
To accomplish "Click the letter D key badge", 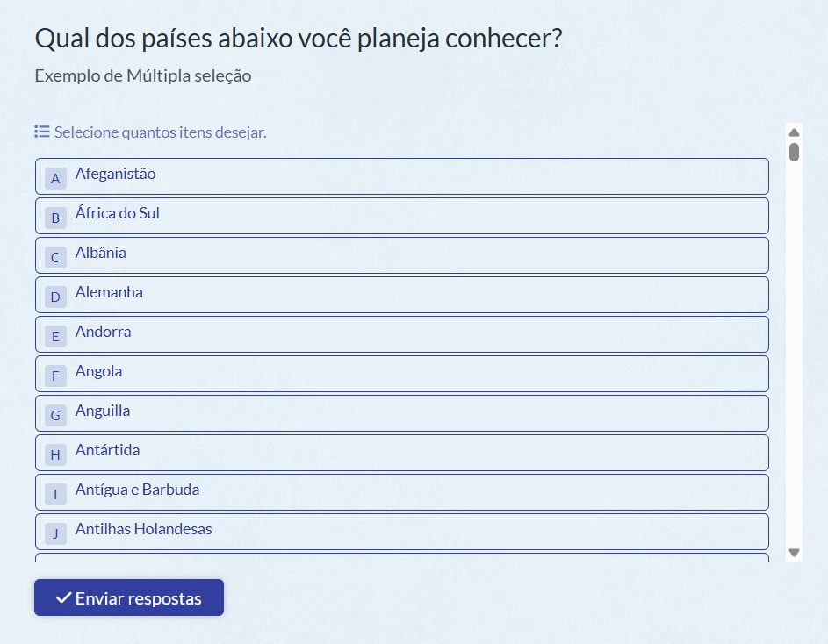I will 55,297.
